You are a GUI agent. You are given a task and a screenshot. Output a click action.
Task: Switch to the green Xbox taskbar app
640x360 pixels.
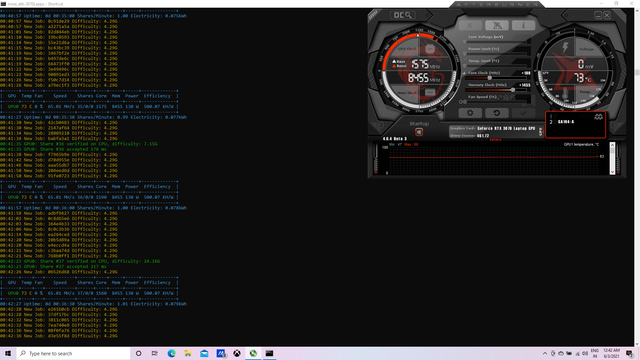(253, 353)
